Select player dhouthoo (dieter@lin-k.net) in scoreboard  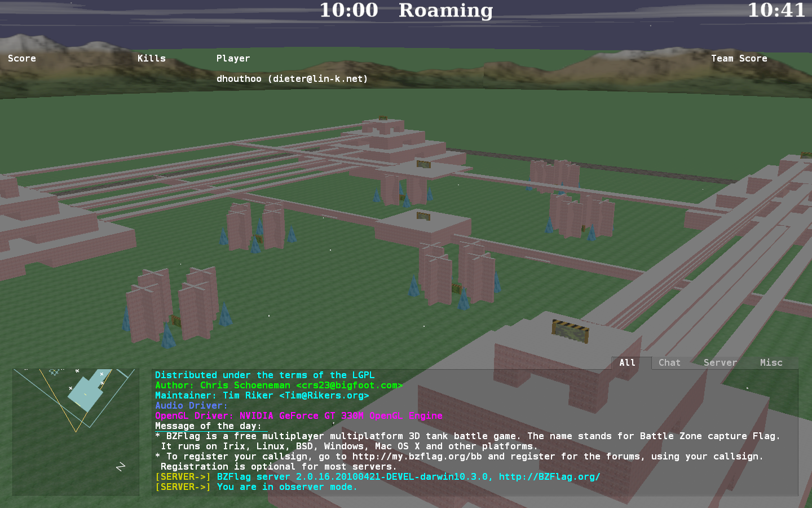coord(292,79)
